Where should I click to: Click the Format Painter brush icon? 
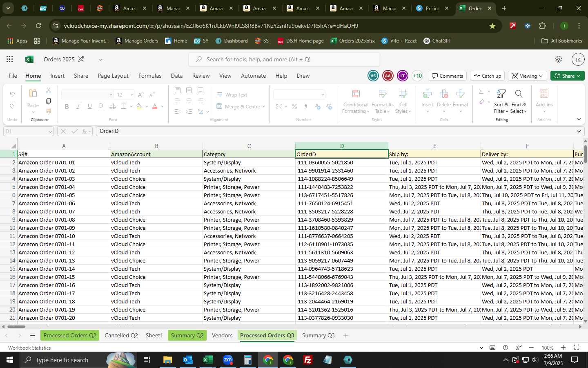(49, 111)
